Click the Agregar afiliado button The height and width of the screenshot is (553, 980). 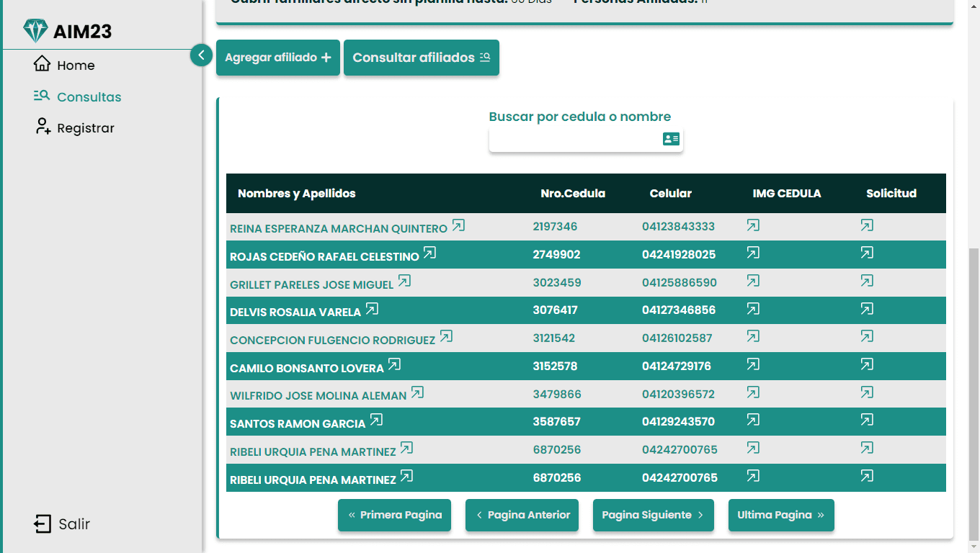pos(277,58)
